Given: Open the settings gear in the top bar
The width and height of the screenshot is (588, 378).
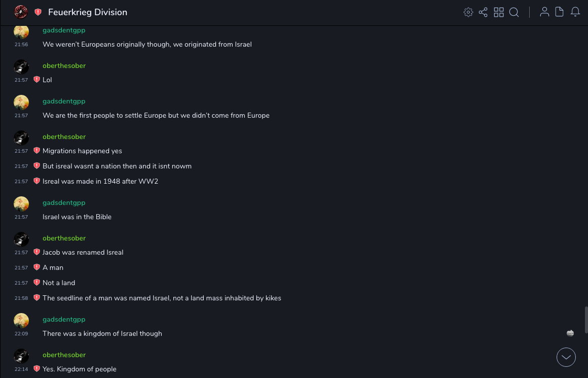Looking at the screenshot, I should coord(468,12).
